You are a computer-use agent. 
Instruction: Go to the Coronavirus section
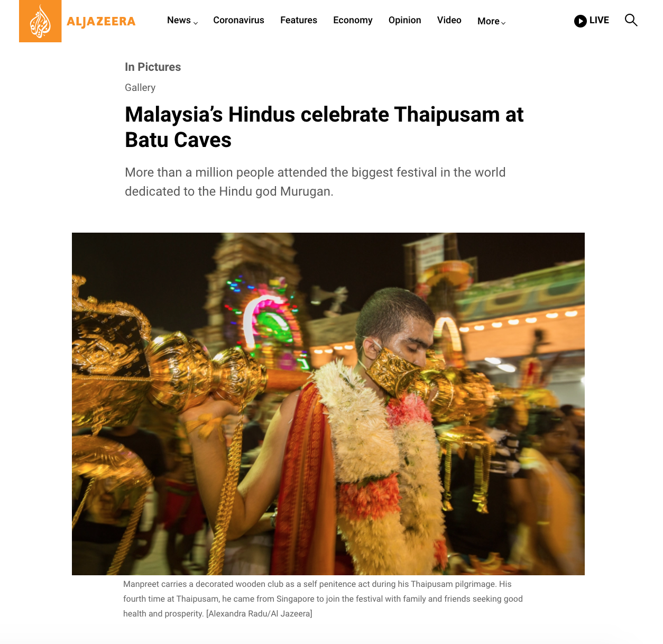[x=238, y=20]
